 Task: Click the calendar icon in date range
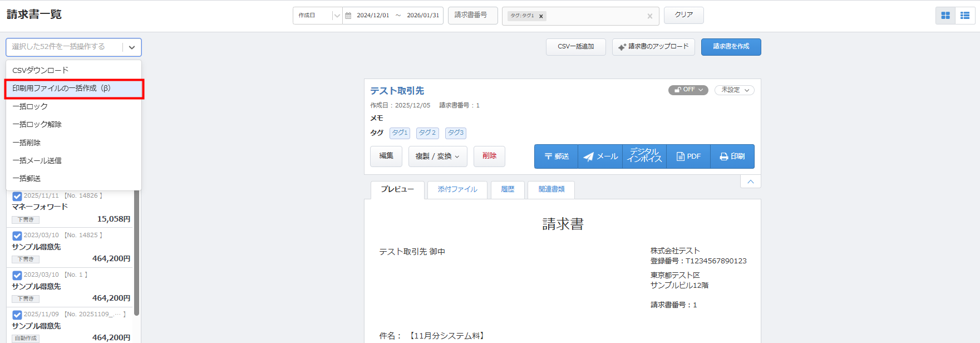348,16
